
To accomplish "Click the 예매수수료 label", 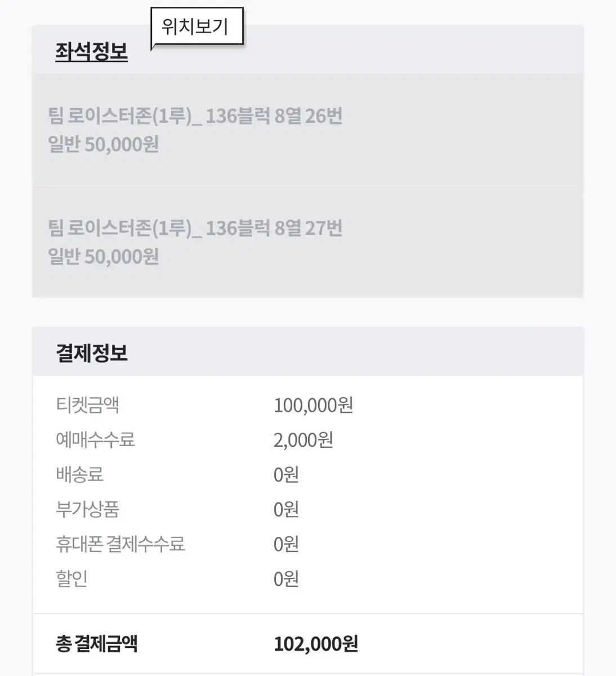I will click(x=95, y=440).
